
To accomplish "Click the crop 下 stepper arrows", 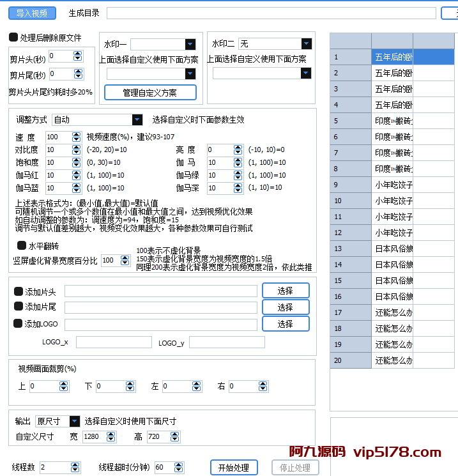I will pyautogui.click(x=130, y=386).
